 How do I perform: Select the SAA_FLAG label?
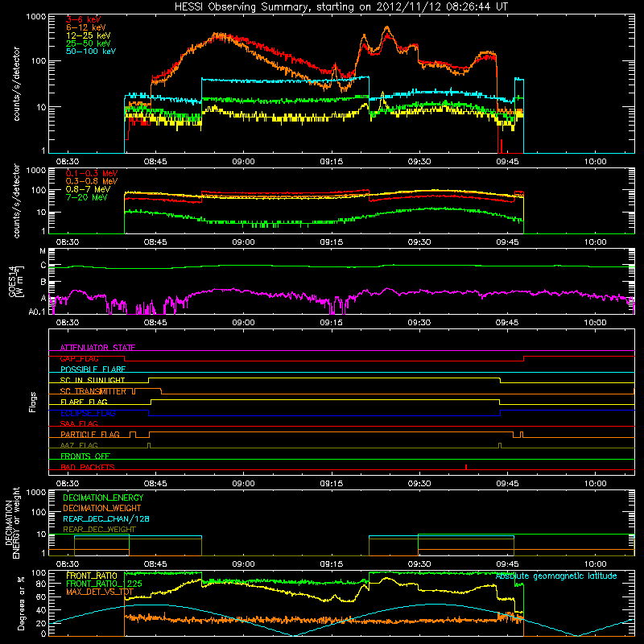point(79,423)
